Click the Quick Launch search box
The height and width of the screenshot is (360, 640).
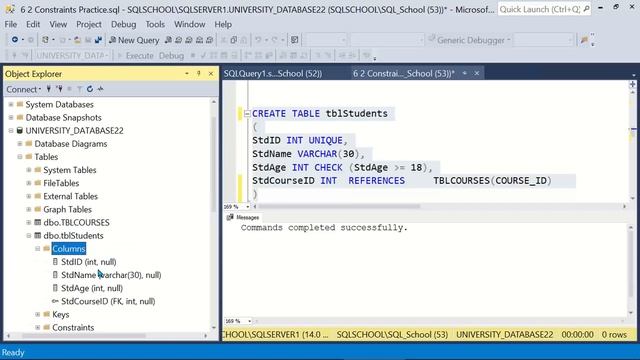click(543, 9)
